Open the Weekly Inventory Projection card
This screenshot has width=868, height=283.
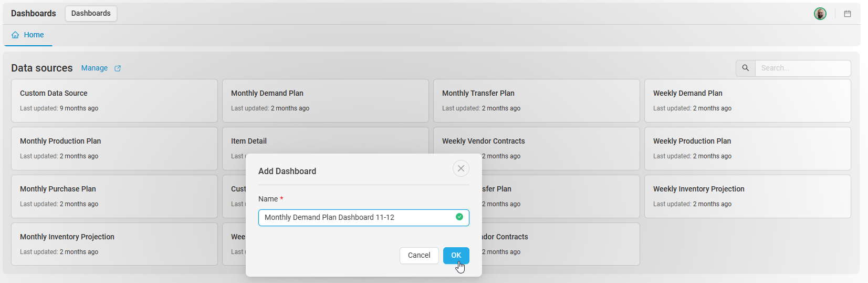coord(748,197)
